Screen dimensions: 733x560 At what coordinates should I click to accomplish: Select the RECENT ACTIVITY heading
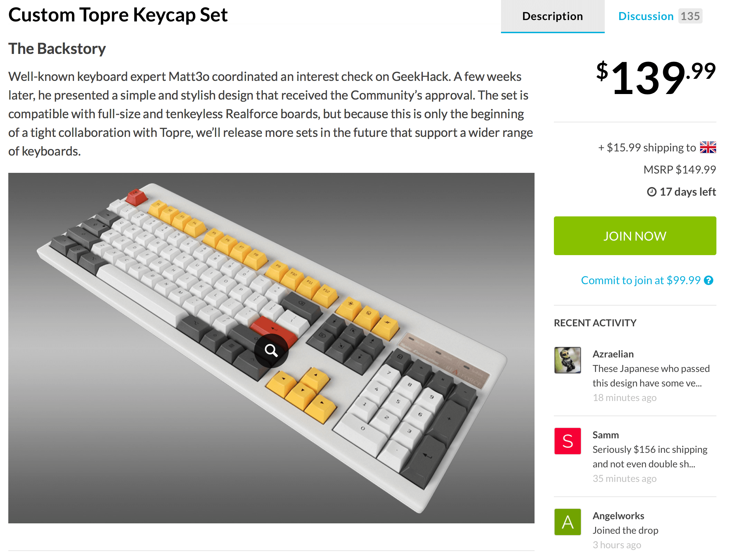[595, 323]
